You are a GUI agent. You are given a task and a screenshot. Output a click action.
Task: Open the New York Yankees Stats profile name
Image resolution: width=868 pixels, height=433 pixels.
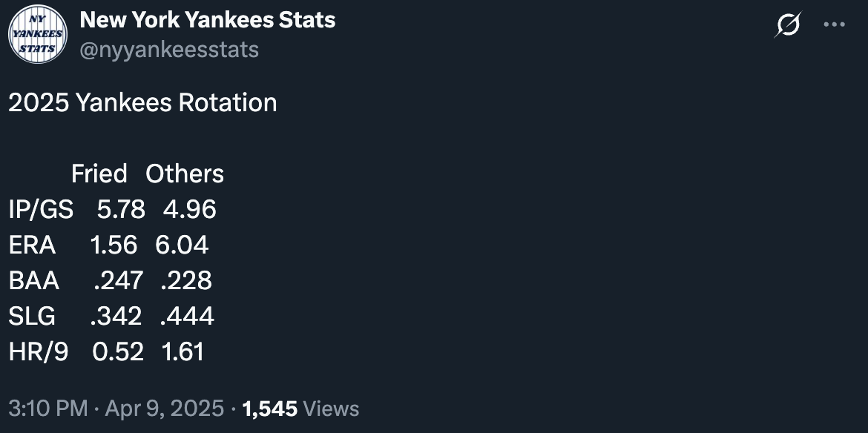coord(208,20)
